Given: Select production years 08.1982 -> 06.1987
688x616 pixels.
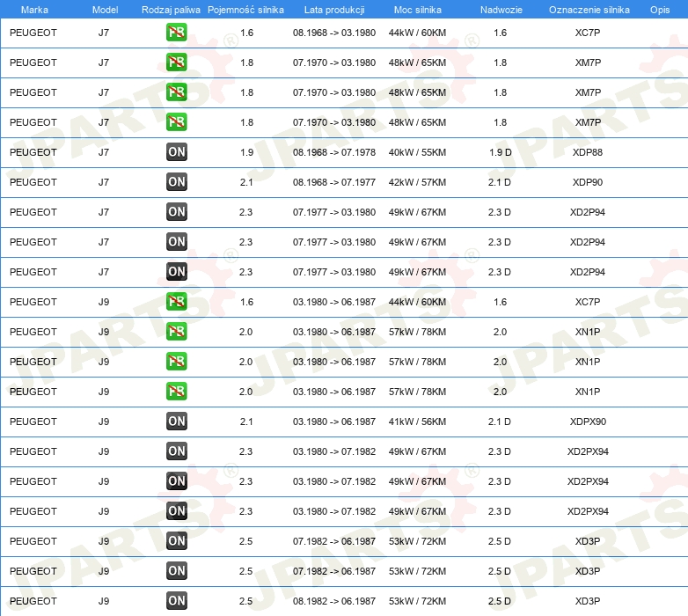Looking at the screenshot, I should [x=334, y=601].
